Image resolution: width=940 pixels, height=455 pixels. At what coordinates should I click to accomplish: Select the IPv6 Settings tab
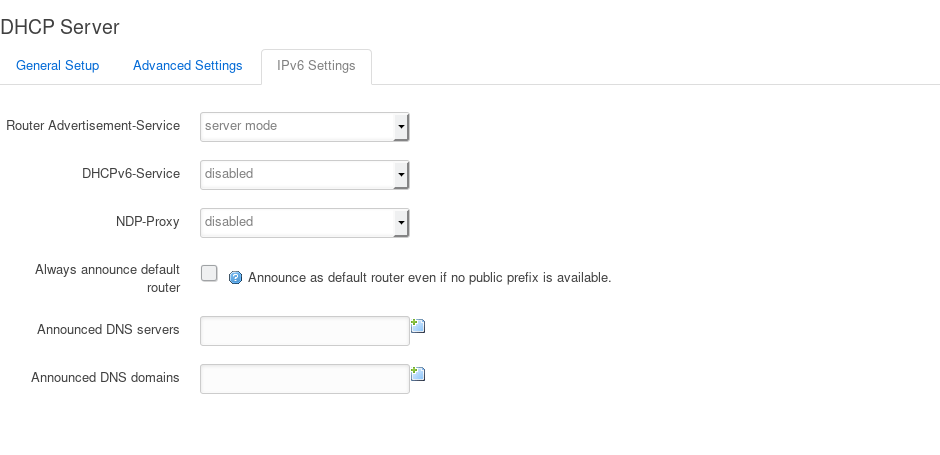[316, 66]
